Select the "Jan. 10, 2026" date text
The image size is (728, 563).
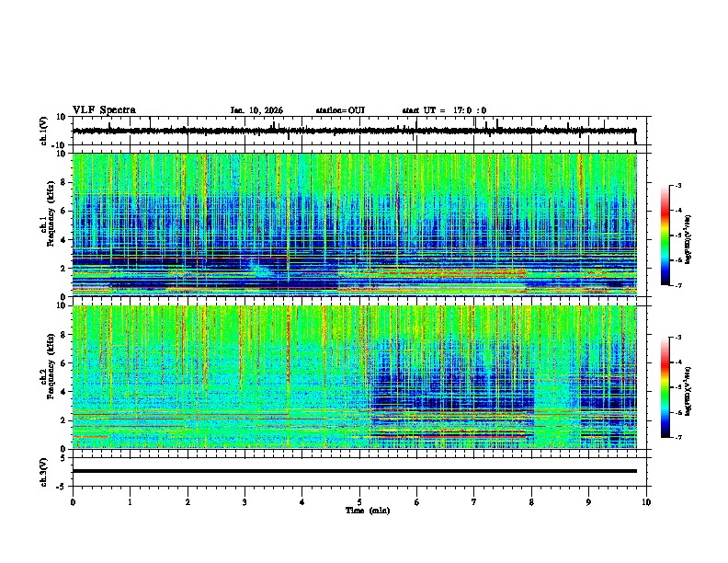tap(256, 110)
